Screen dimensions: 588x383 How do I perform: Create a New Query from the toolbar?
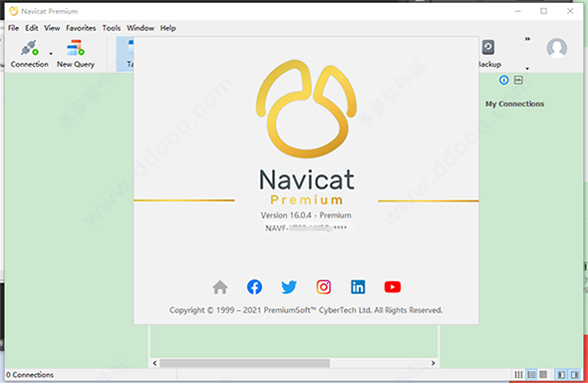(76, 54)
